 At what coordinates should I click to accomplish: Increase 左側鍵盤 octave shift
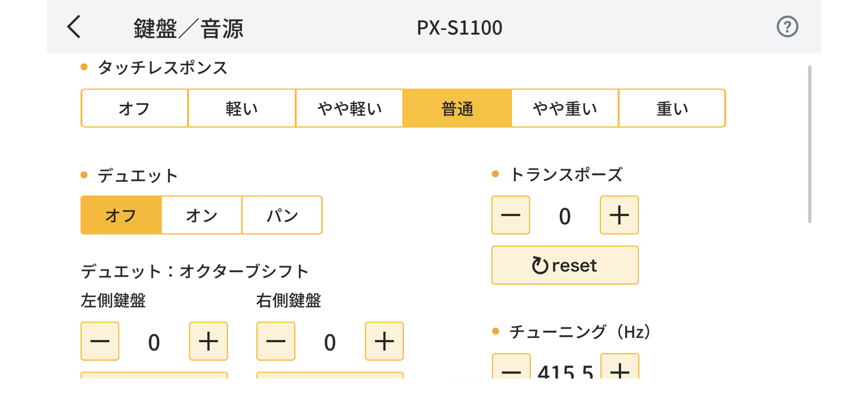(208, 341)
